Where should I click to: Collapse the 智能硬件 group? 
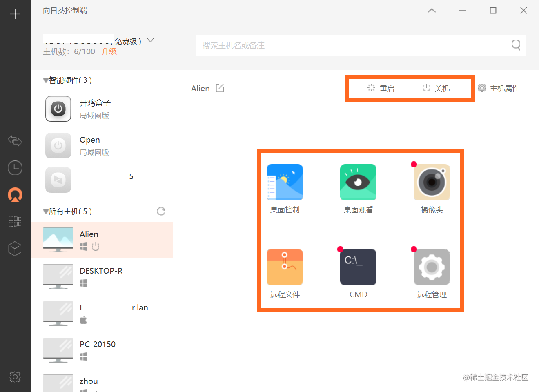46,81
